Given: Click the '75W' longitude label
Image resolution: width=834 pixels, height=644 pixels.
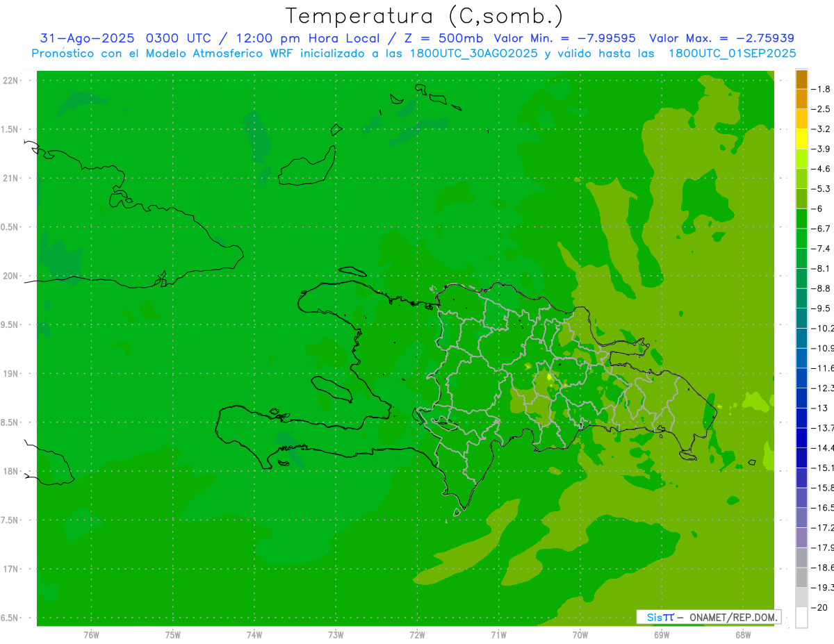Looking at the screenshot, I should [x=172, y=634].
